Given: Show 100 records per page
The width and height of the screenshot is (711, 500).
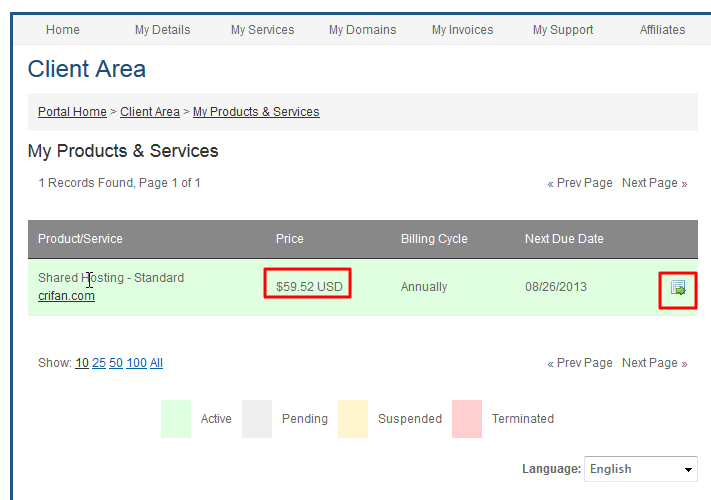Looking at the screenshot, I should (x=136, y=363).
